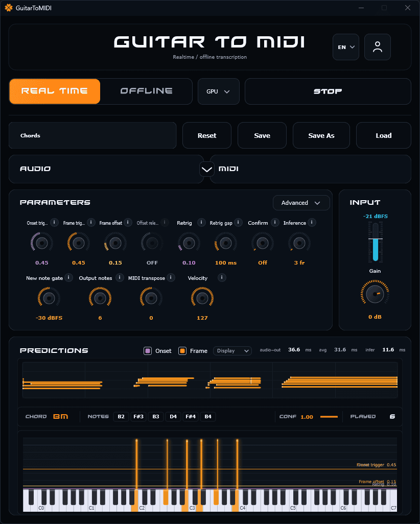
Task: Click the CONF 1.00 confidence value
Action: point(307,417)
